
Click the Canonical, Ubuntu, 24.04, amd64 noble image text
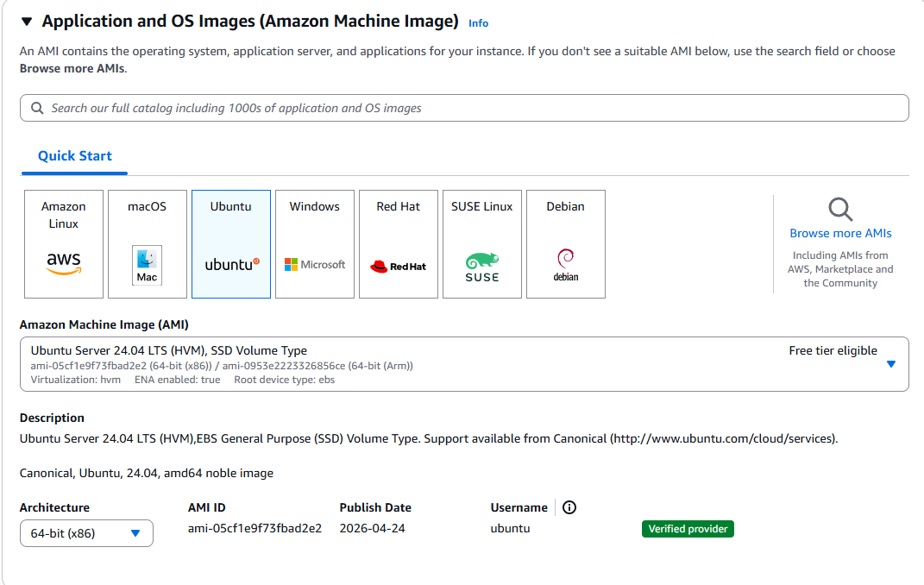pos(146,473)
